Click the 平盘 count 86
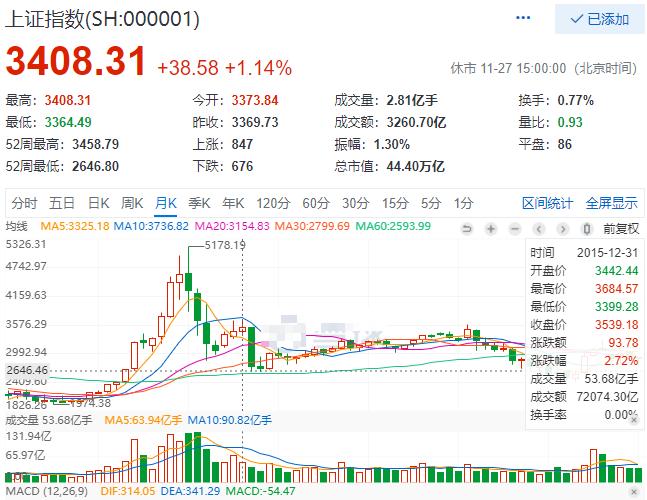This screenshot has width=647, height=500. pos(564,144)
